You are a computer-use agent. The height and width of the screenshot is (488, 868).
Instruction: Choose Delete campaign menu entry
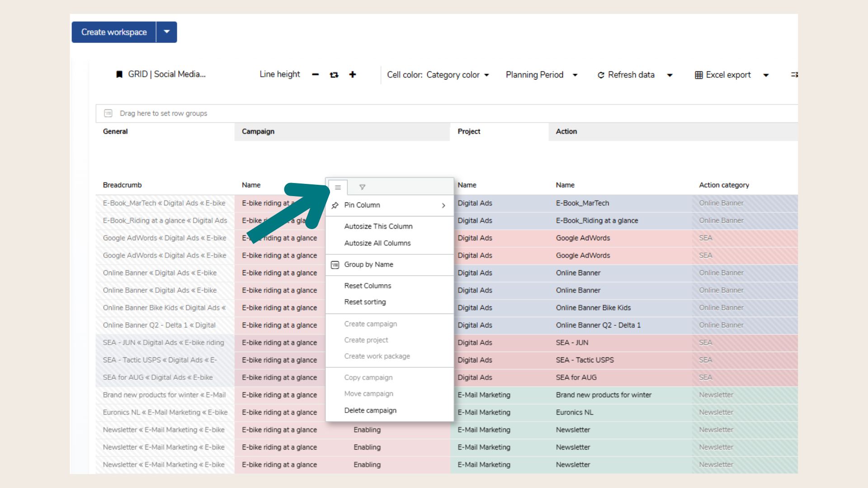(370, 410)
